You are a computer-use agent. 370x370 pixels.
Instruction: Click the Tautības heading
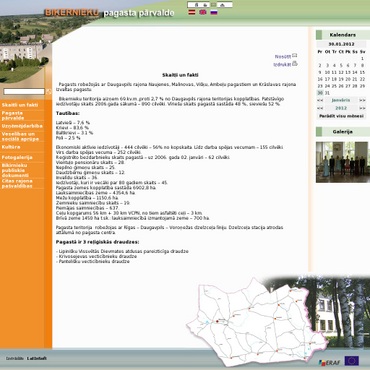pos(68,113)
